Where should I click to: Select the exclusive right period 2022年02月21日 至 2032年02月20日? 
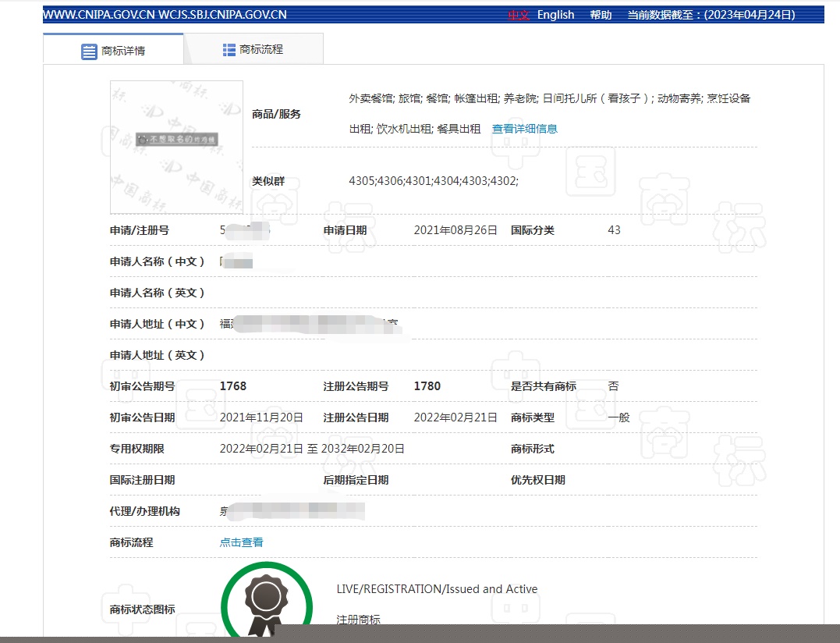click(312, 449)
